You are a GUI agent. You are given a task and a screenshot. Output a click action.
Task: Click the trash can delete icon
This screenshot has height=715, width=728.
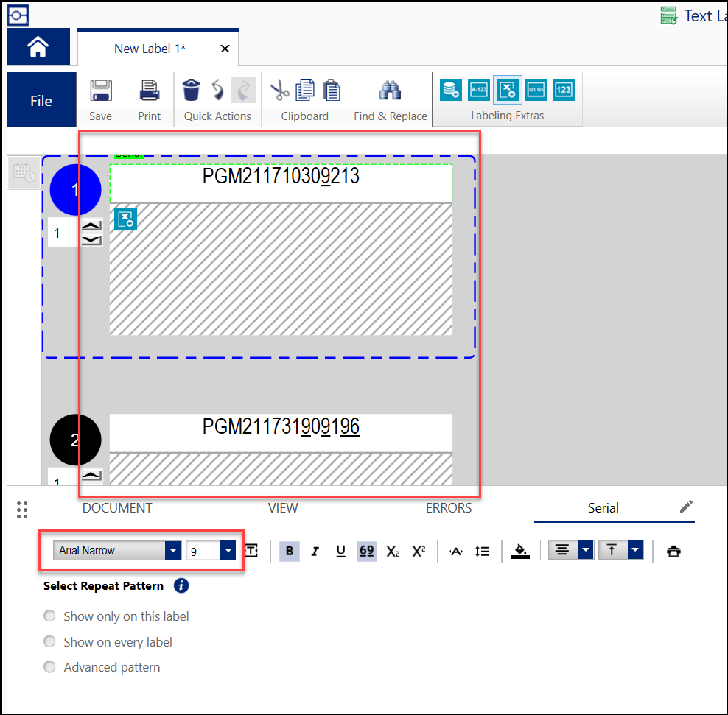(191, 91)
